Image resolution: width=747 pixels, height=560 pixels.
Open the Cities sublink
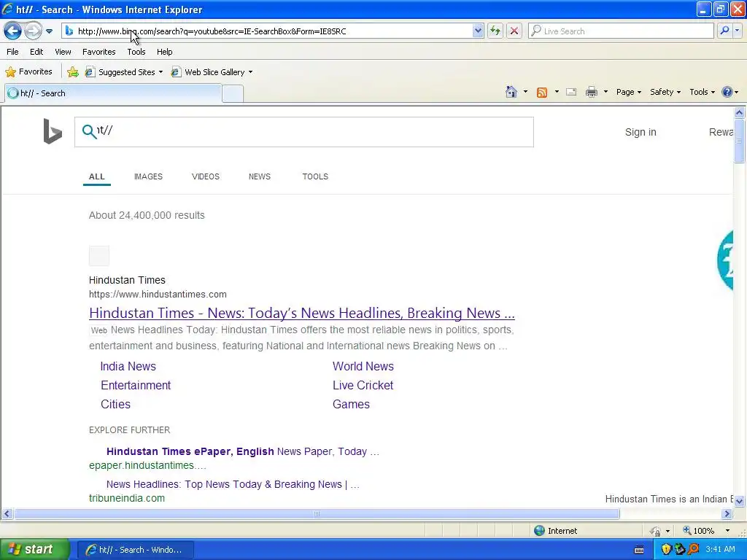(115, 404)
